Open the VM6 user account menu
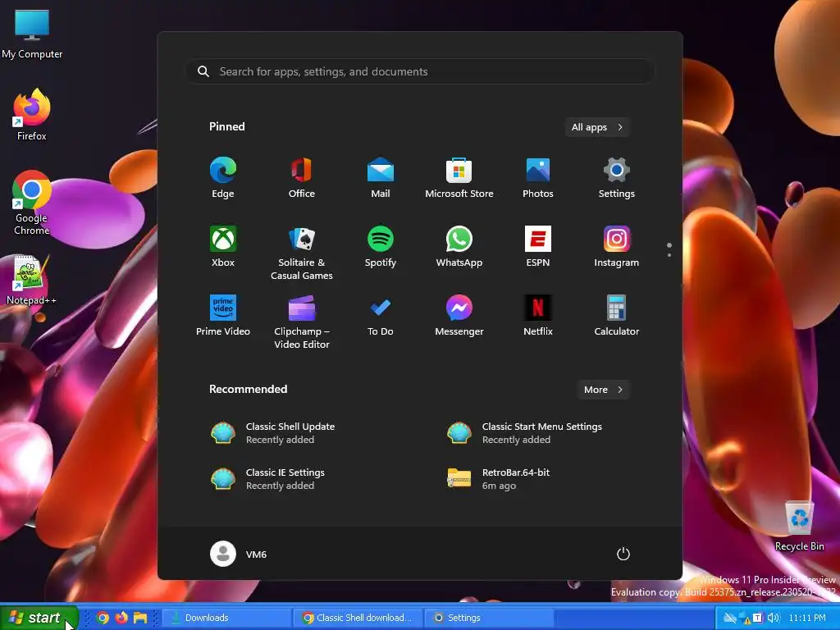Screen dimensions: 840x630 pos(239,554)
